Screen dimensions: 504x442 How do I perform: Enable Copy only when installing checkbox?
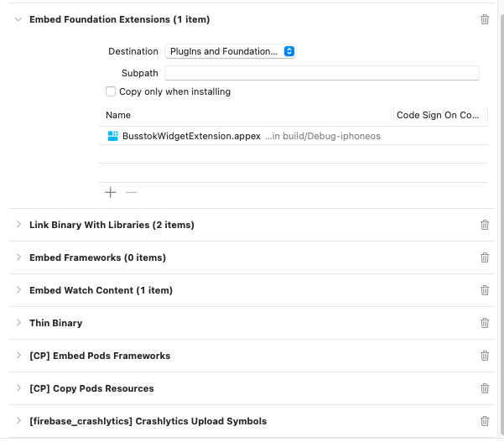pos(111,91)
